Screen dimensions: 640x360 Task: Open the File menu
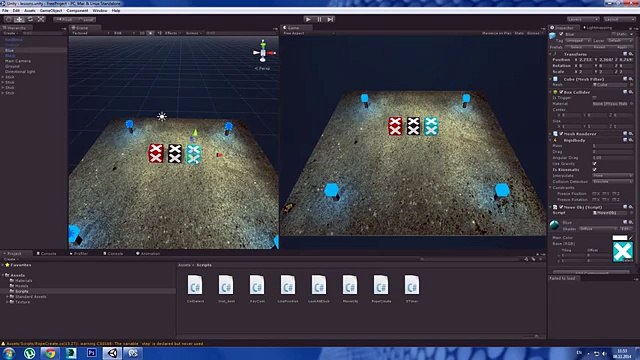pos(5,11)
